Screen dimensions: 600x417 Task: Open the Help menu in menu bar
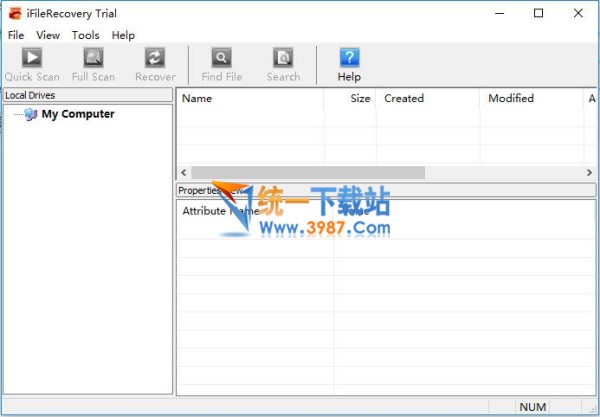[x=123, y=35]
